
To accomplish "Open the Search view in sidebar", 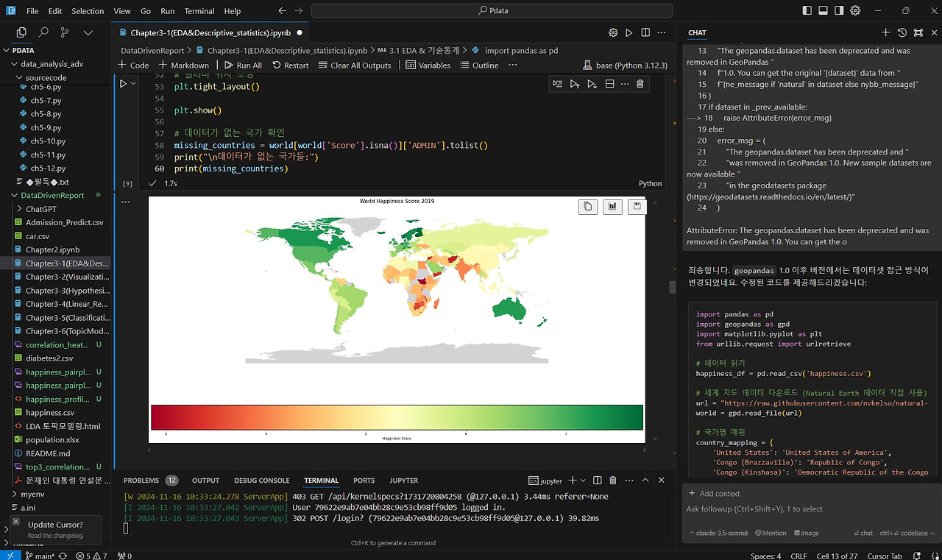I will (43, 32).
